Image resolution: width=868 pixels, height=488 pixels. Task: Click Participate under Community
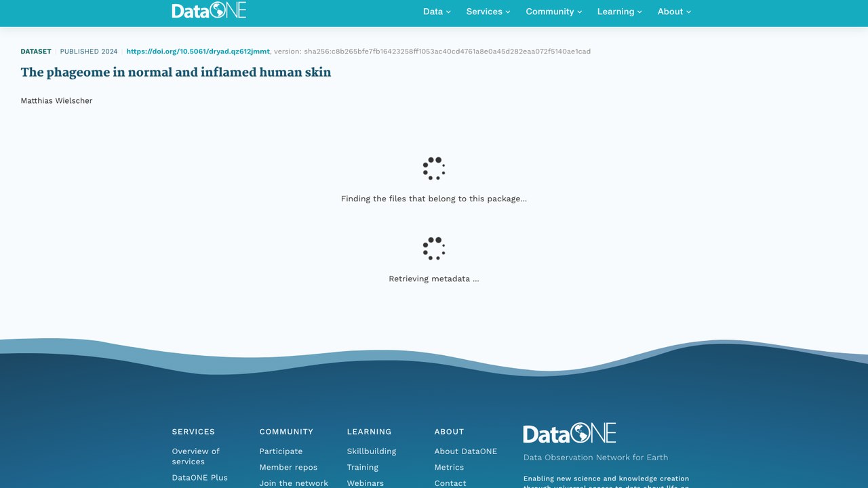[281, 451]
